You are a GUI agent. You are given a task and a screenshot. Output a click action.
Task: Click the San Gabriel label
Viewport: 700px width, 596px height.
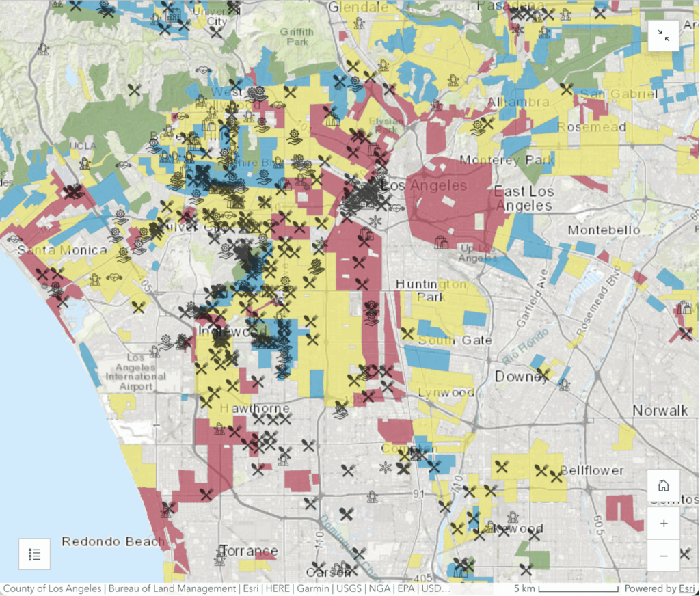619,94
